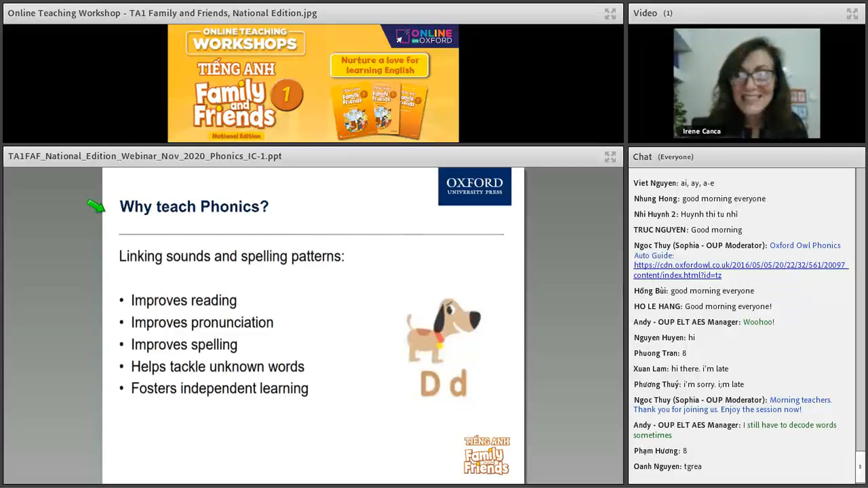
Task: Click the Family and Friends book covers image
Action: (x=379, y=110)
